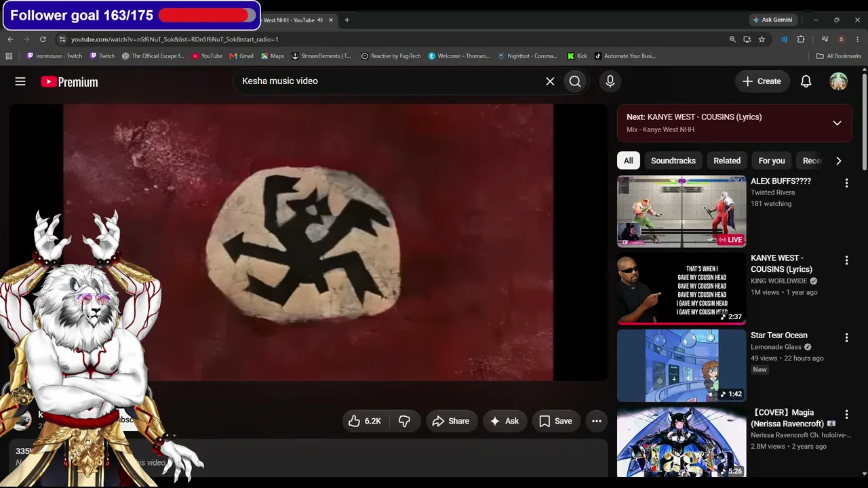Open the Extensions puzzle icon
This screenshot has width=868, height=488.
click(801, 39)
